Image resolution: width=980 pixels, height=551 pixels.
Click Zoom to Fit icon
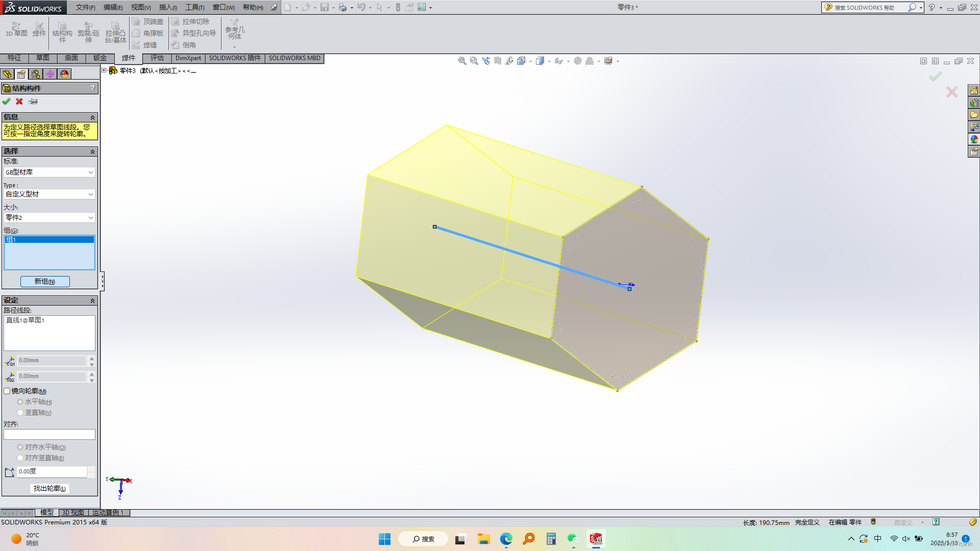coord(462,61)
